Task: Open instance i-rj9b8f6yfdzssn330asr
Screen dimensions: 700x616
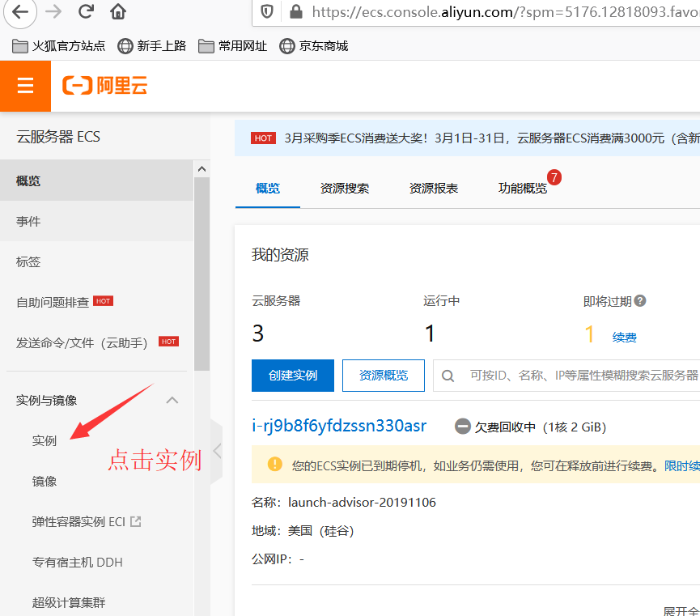Action: (x=339, y=426)
